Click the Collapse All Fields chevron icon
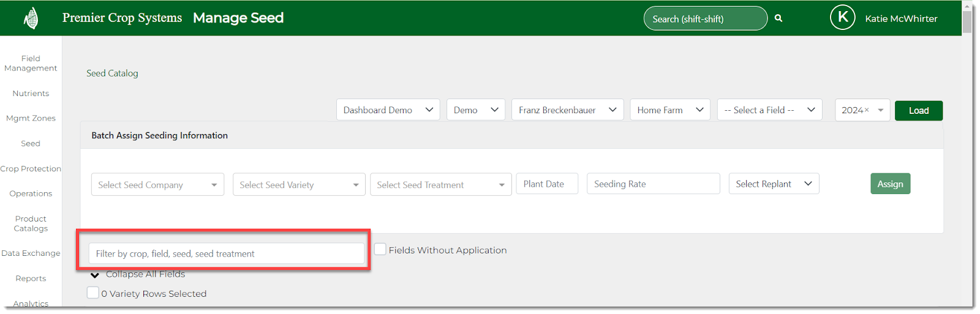980x314 pixels. tap(95, 275)
